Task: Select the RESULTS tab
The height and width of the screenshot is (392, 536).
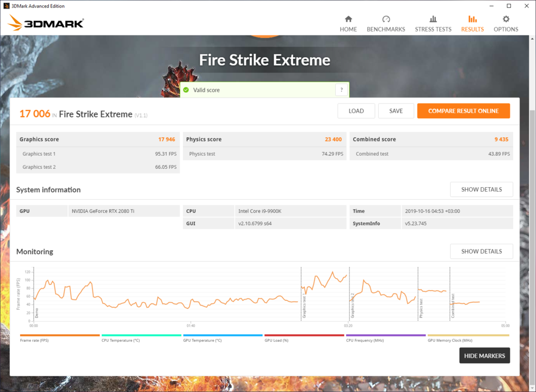Action: point(472,24)
